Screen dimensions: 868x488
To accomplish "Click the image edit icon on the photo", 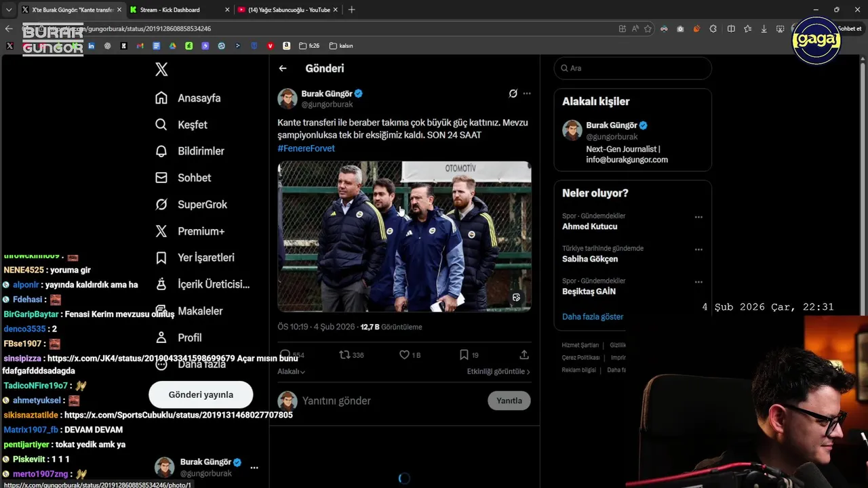I will (516, 298).
